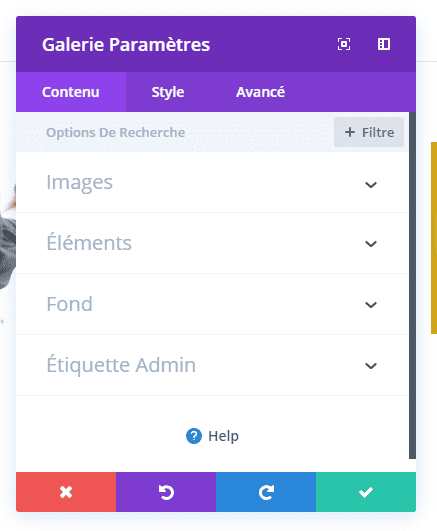Open the Images settings group title

click(79, 183)
